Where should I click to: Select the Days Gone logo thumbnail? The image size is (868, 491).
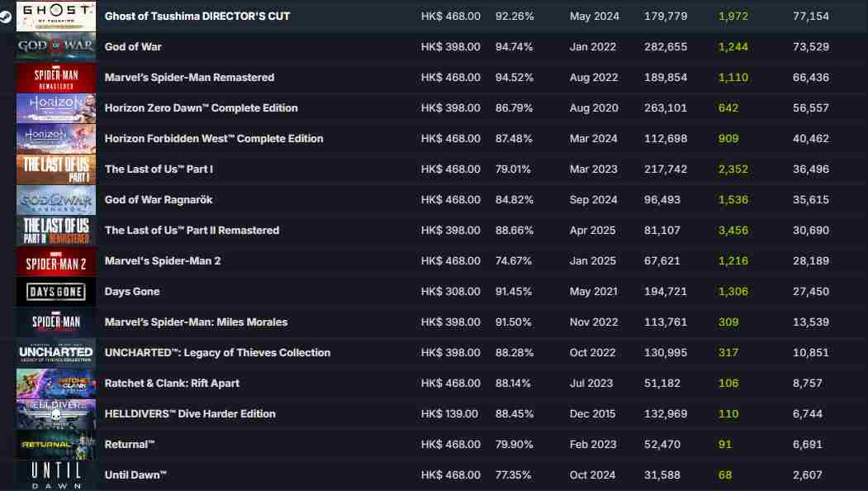click(x=56, y=292)
